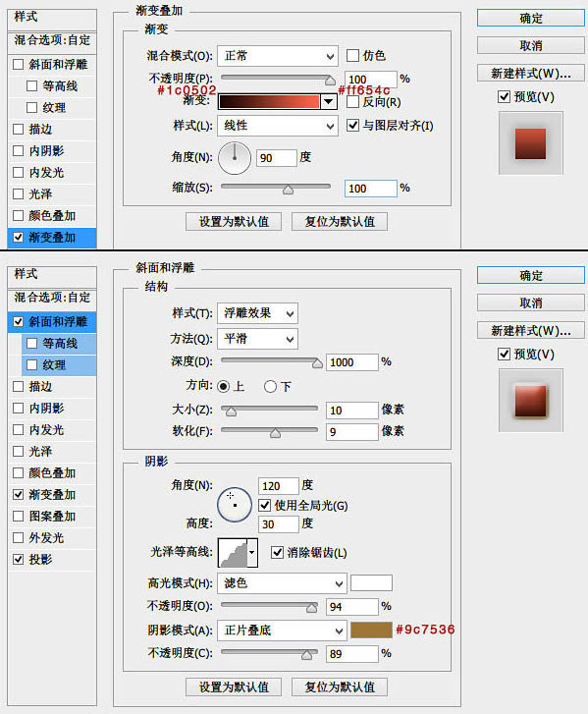Click the shadow 不透明度(C) slider handle
Screen dimensions: 588x714
tap(306, 655)
